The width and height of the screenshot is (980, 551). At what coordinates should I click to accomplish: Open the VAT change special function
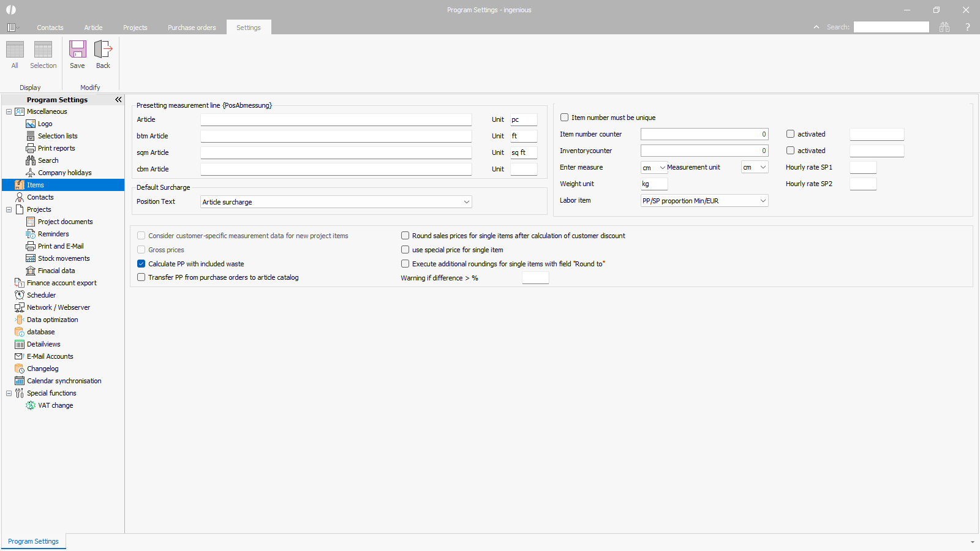tap(55, 405)
